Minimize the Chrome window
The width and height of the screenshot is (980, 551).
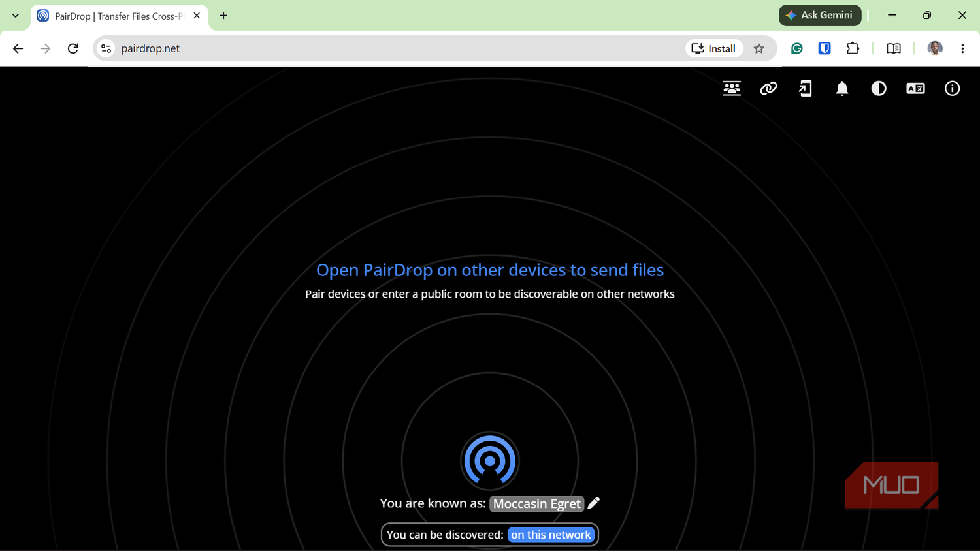(x=892, y=15)
